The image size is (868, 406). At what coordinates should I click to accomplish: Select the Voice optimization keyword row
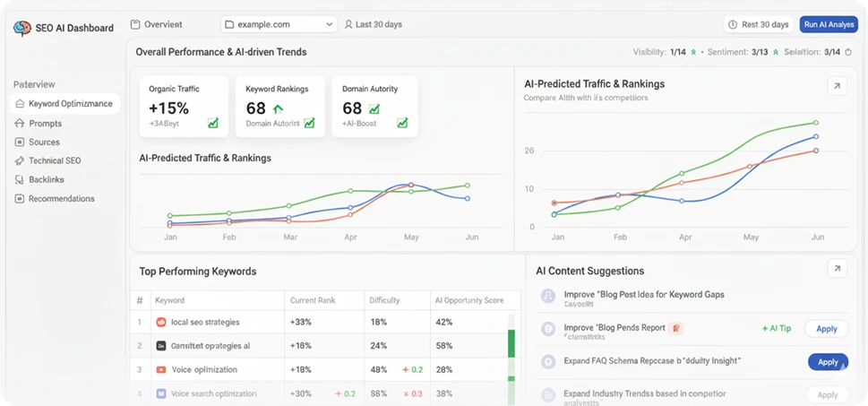203,370
